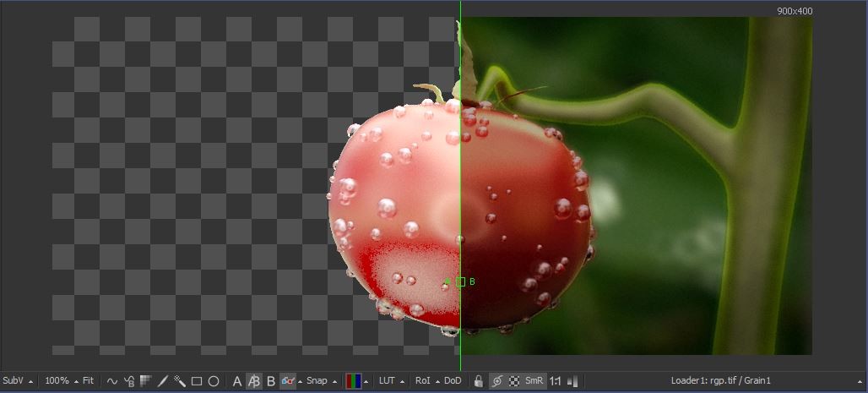Toggle the LUT button

click(387, 381)
